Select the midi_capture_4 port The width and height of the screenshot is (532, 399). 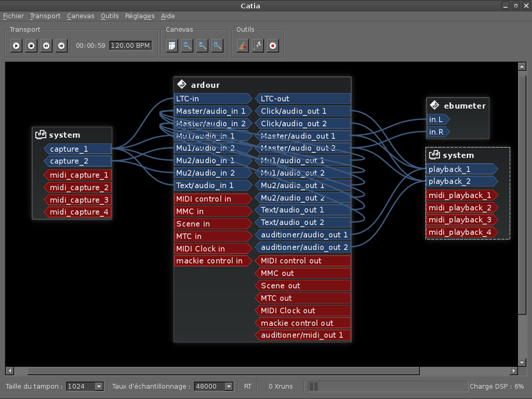pyautogui.click(x=77, y=212)
